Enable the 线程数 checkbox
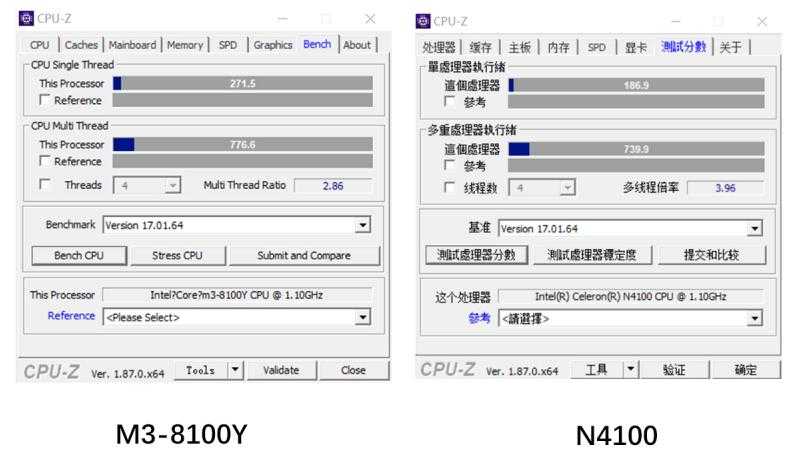The height and width of the screenshot is (463, 800). click(x=449, y=188)
